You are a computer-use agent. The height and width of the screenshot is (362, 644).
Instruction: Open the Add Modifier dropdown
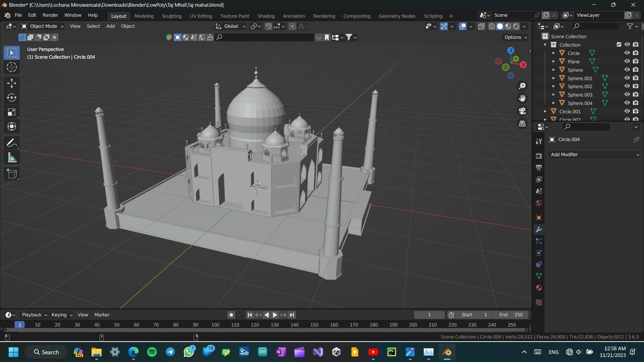tap(594, 155)
